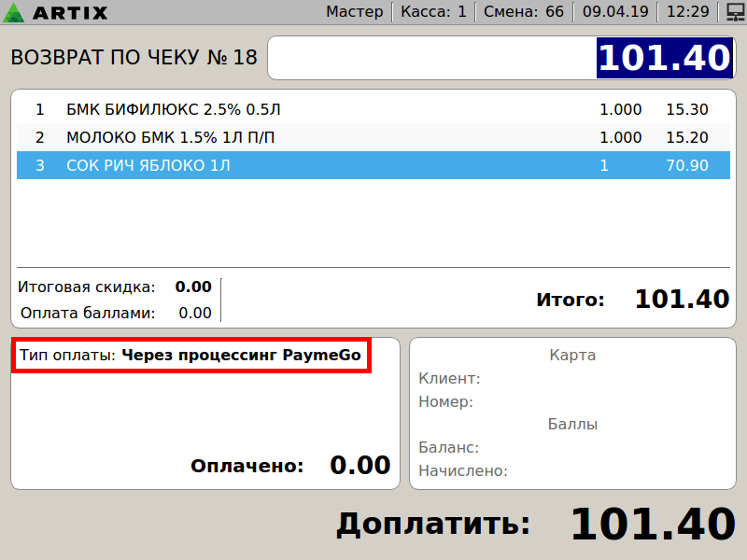Click the Мастер user label in status bar

354,12
